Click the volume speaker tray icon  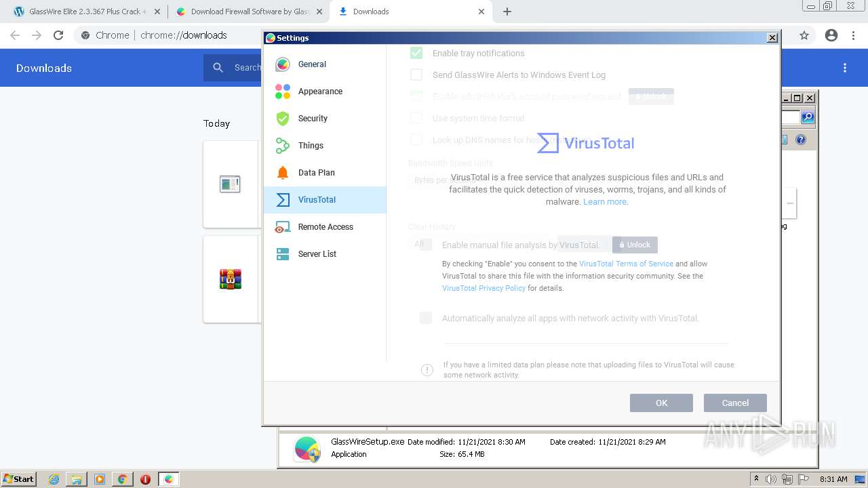(771, 479)
